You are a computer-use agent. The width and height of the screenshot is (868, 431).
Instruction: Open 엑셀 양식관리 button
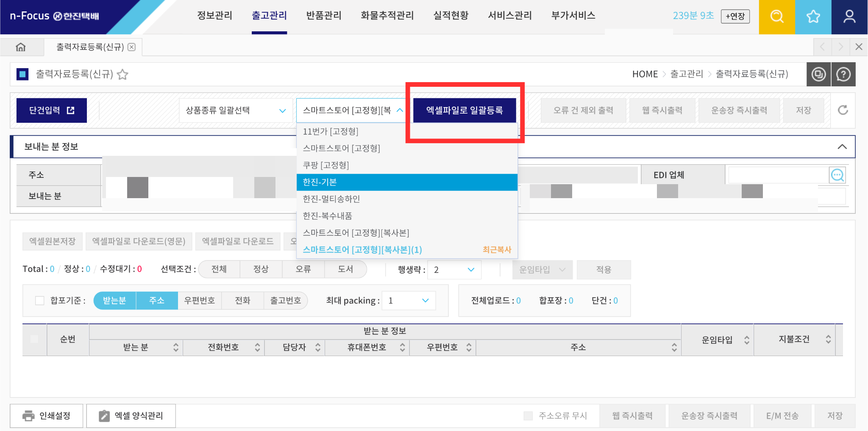point(131,416)
